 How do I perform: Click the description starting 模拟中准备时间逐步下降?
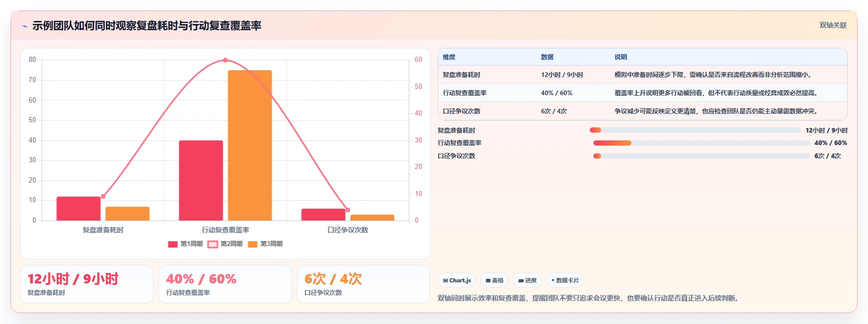[x=713, y=75]
